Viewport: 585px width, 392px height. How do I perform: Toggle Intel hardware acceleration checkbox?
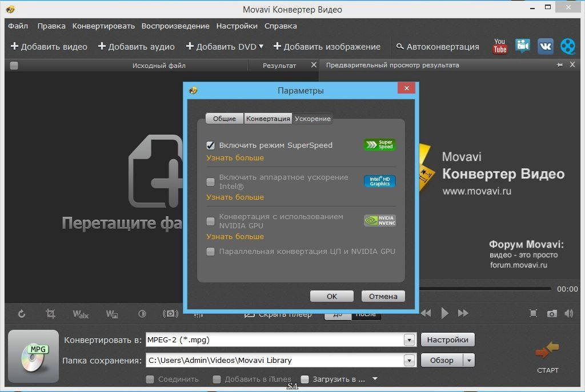210,182
